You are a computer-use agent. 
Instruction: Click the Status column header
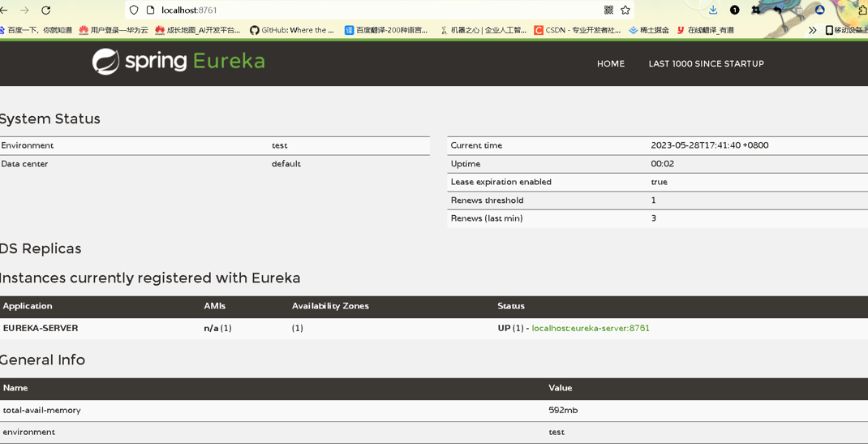[511, 305]
